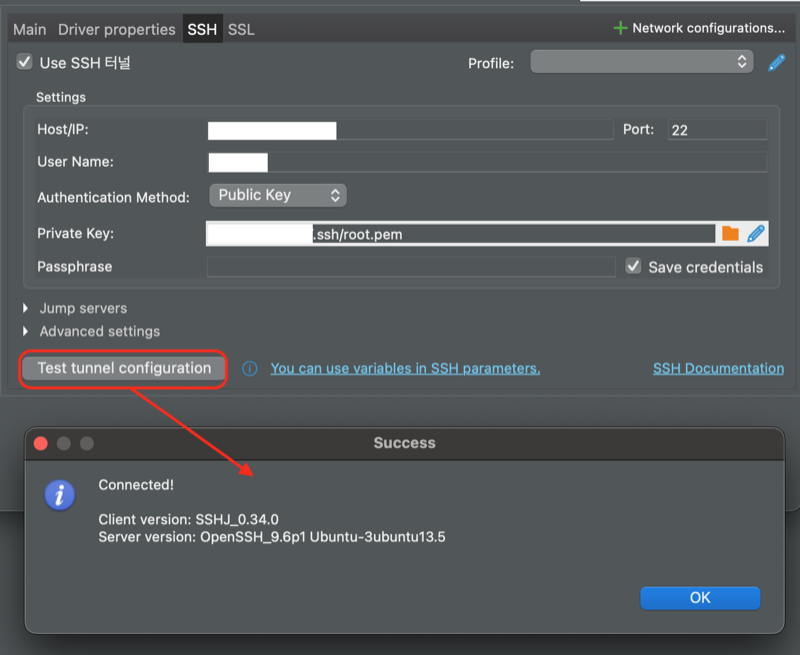Close the Success dialog with red button
This screenshot has height=655, width=800.
pos(41,443)
